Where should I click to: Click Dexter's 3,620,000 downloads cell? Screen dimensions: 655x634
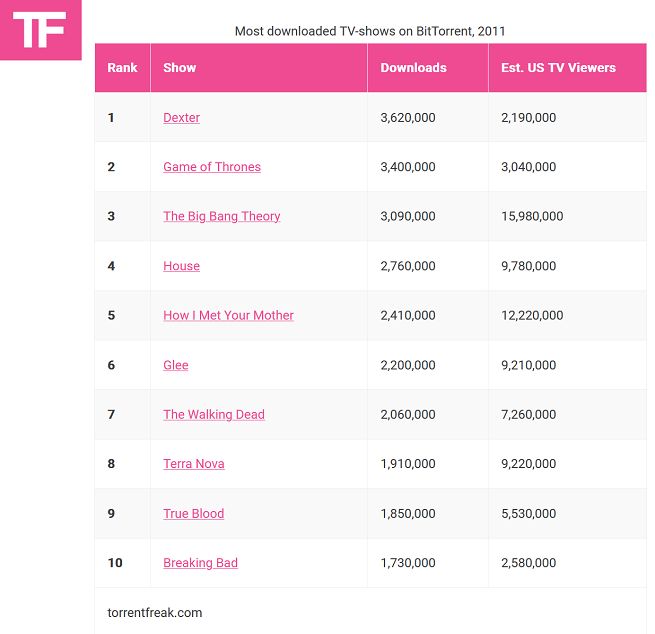(407, 118)
